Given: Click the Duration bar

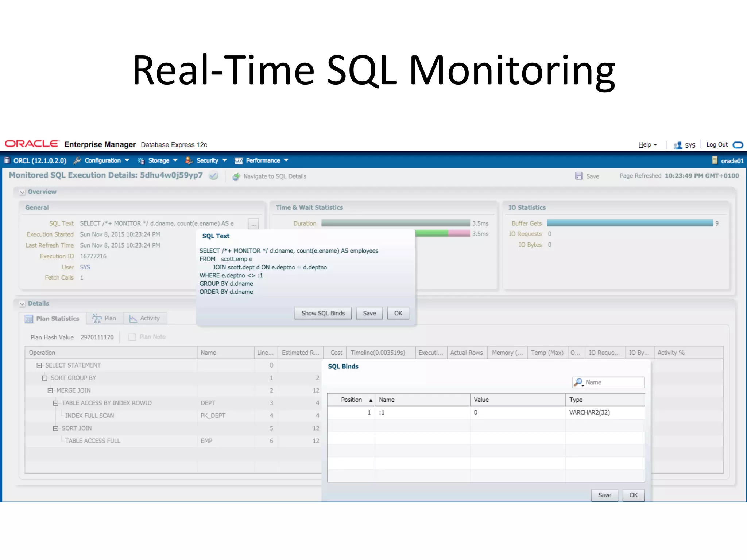Looking at the screenshot, I should (395, 223).
